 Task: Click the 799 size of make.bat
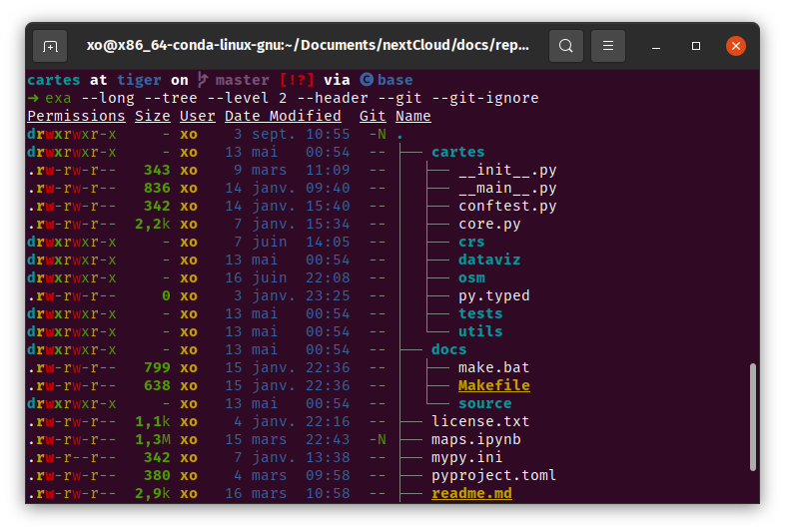(x=157, y=367)
